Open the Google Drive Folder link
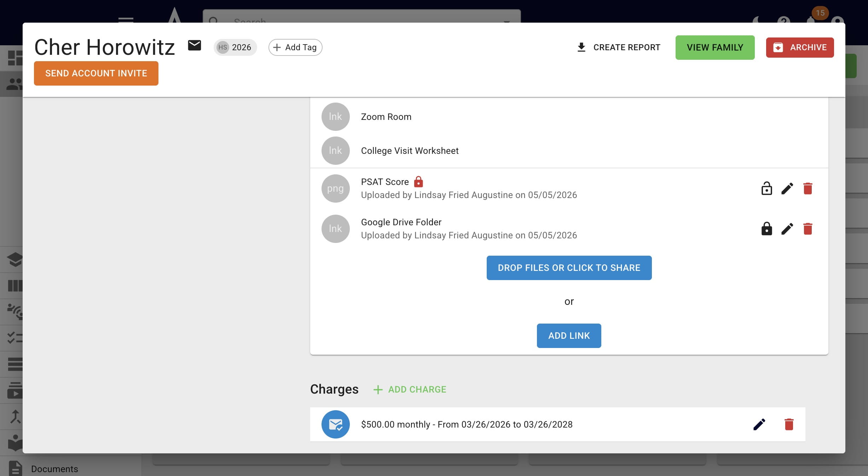The image size is (868, 476). [401, 222]
